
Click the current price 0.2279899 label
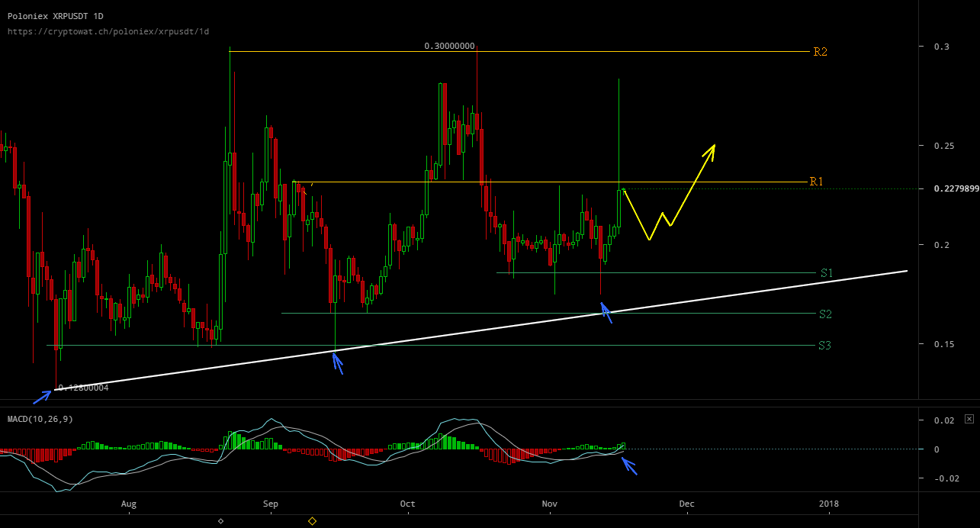tap(956, 188)
